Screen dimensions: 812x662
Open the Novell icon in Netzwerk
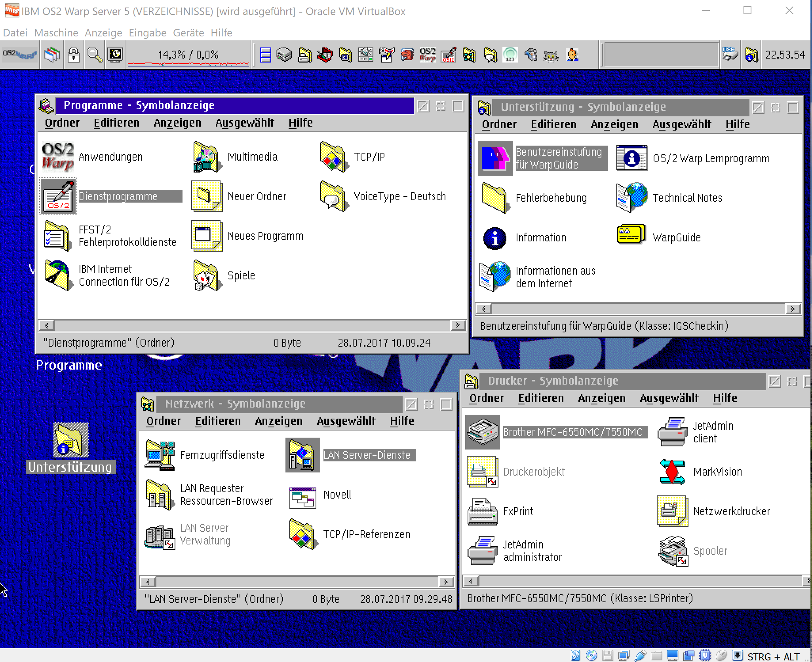pos(302,498)
